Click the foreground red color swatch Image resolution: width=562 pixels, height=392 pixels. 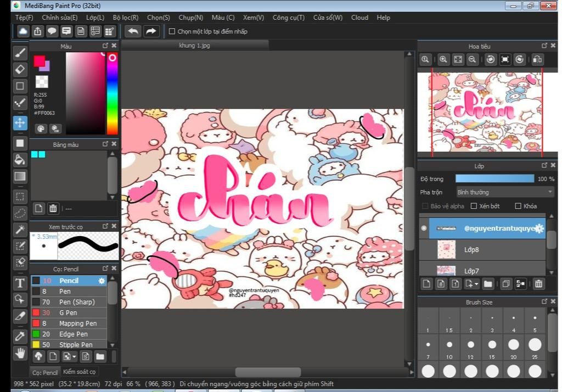click(x=39, y=61)
